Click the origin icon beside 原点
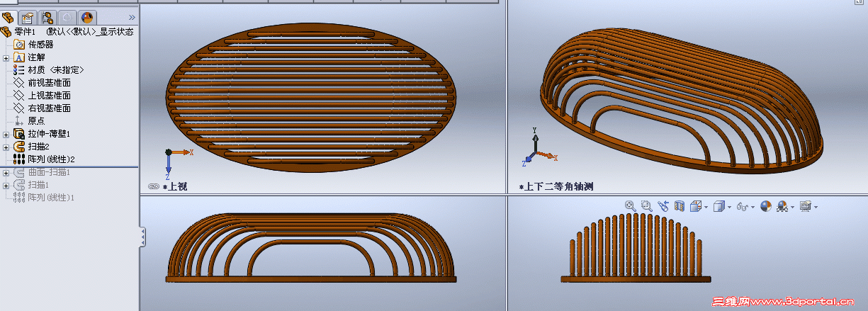Viewport: 868px width, 311px height. click(x=19, y=121)
